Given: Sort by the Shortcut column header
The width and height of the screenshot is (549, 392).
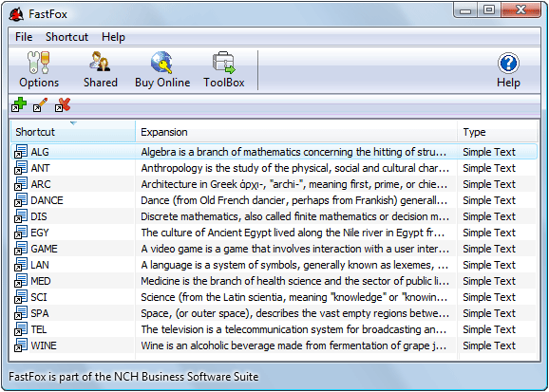Looking at the screenshot, I should tap(73, 132).
